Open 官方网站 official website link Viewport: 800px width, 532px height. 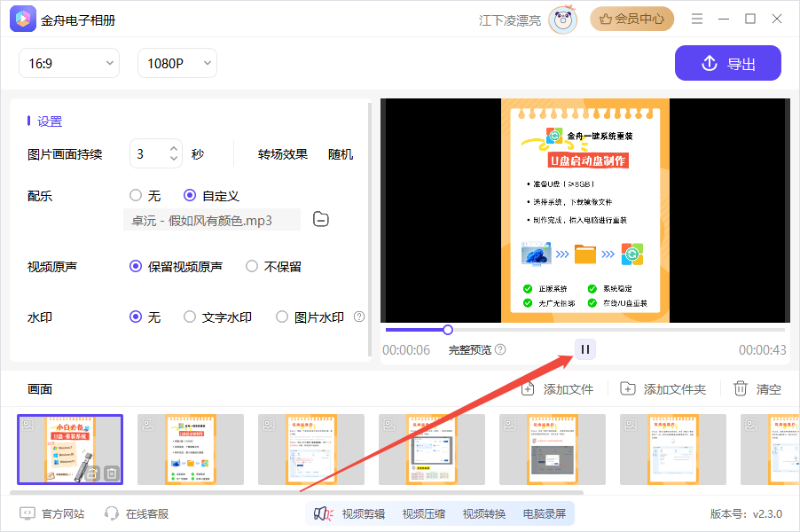pyautogui.click(x=52, y=513)
